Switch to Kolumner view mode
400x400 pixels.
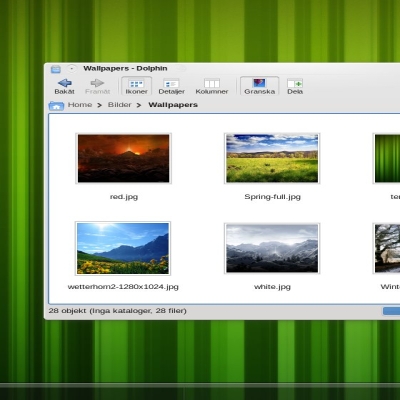click(x=212, y=86)
